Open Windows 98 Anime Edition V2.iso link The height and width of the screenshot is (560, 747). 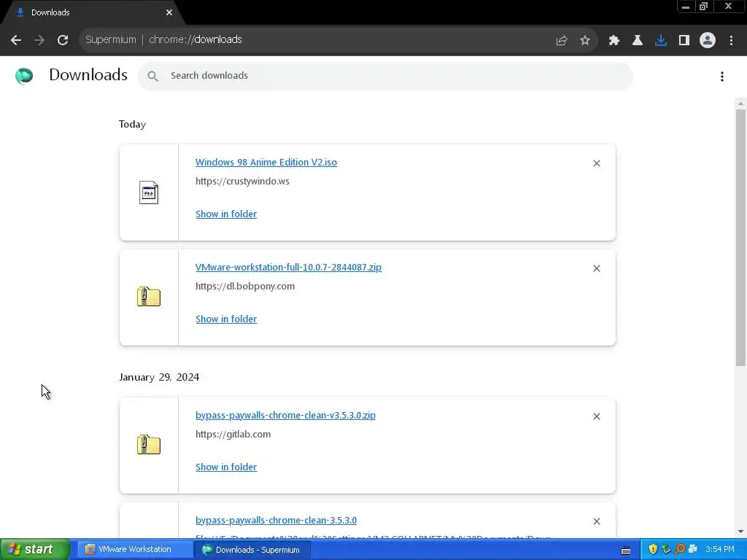[x=266, y=162]
